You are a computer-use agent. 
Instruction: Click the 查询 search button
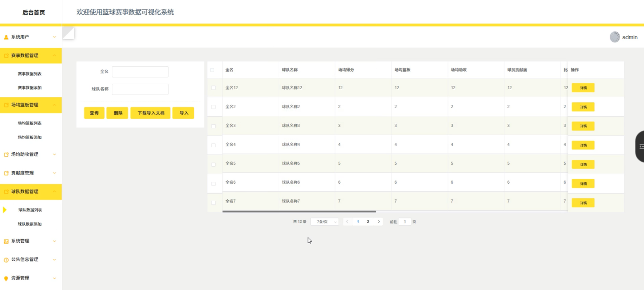tap(94, 113)
